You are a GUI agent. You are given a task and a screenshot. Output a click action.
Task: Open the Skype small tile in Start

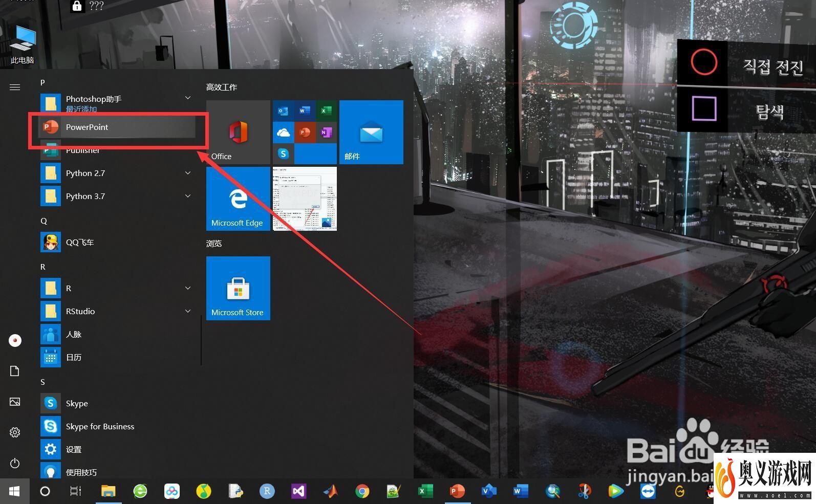[283, 154]
